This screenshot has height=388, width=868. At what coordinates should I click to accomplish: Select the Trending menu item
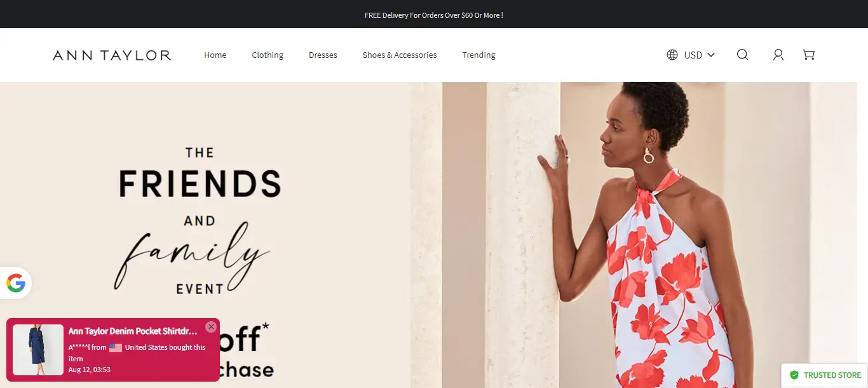point(478,55)
